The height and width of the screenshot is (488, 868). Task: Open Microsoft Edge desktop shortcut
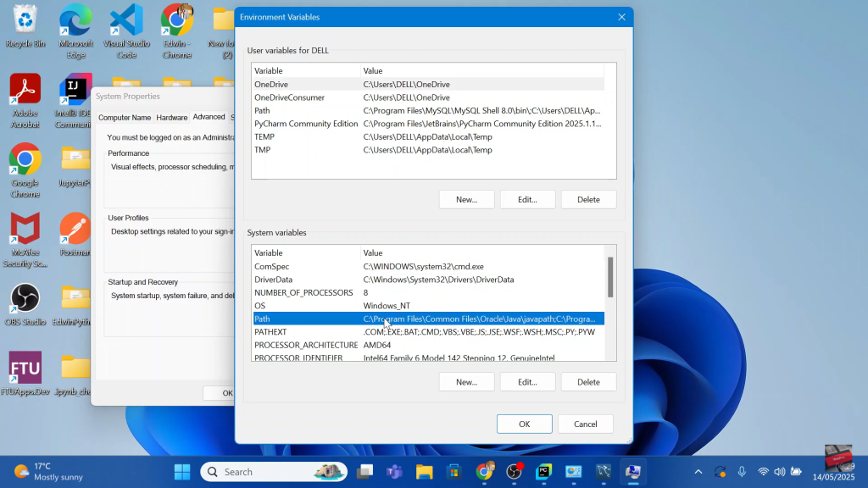click(x=75, y=30)
